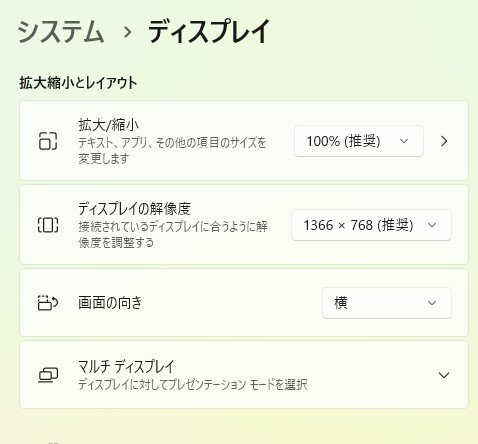Open scale details with the right arrow
The height and width of the screenshot is (444, 478).
click(444, 141)
